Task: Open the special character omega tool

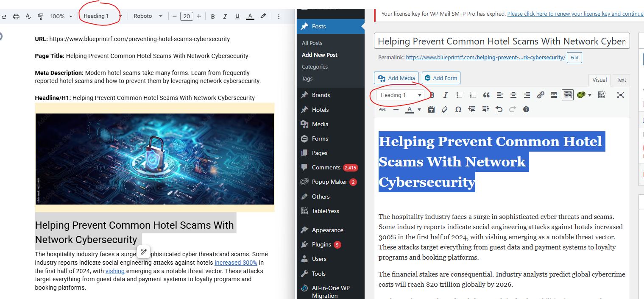Action: [458, 109]
